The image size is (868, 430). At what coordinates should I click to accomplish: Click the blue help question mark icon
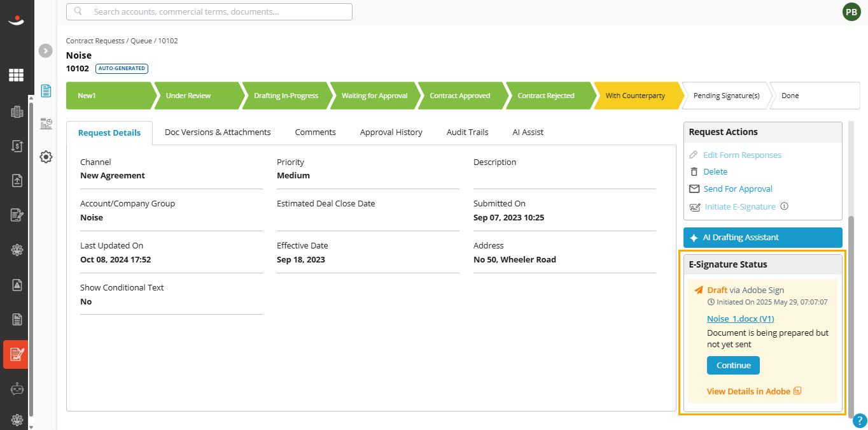coord(860,420)
